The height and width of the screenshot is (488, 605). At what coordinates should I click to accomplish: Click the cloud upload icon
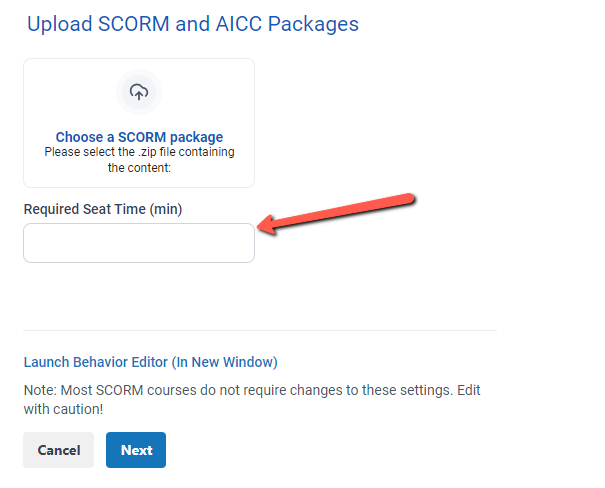coord(139,92)
